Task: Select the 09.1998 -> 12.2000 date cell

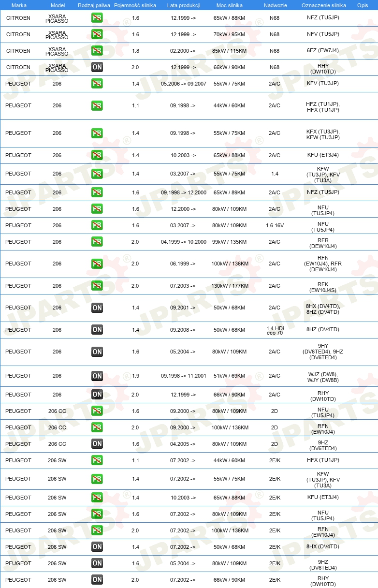Action: [183, 192]
